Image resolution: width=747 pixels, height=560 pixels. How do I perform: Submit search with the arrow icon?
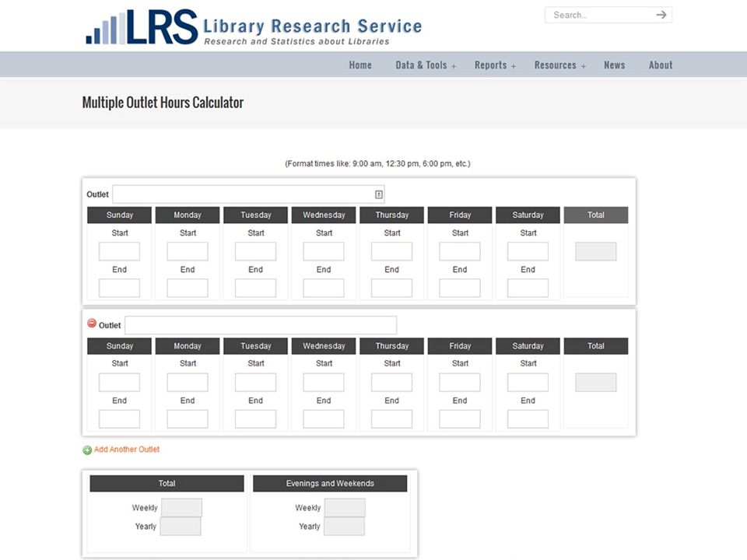click(661, 15)
